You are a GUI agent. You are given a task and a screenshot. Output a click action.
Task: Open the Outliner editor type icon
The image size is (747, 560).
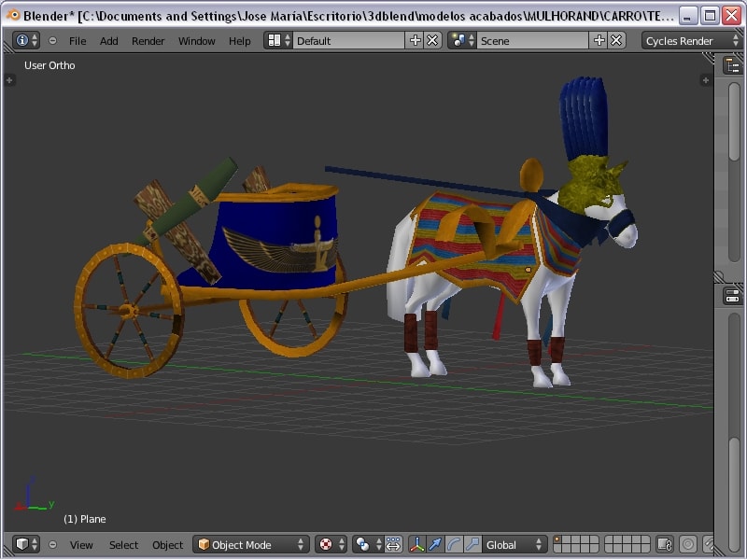click(x=733, y=64)
